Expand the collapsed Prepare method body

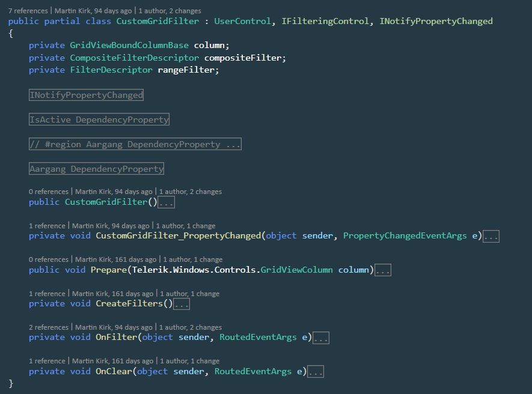click(x=383, y=270)
